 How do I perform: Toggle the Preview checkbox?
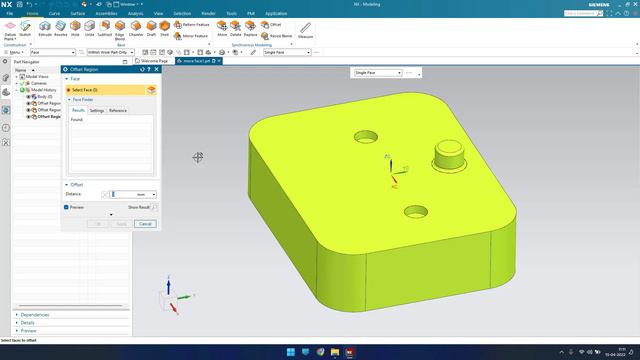66,207
